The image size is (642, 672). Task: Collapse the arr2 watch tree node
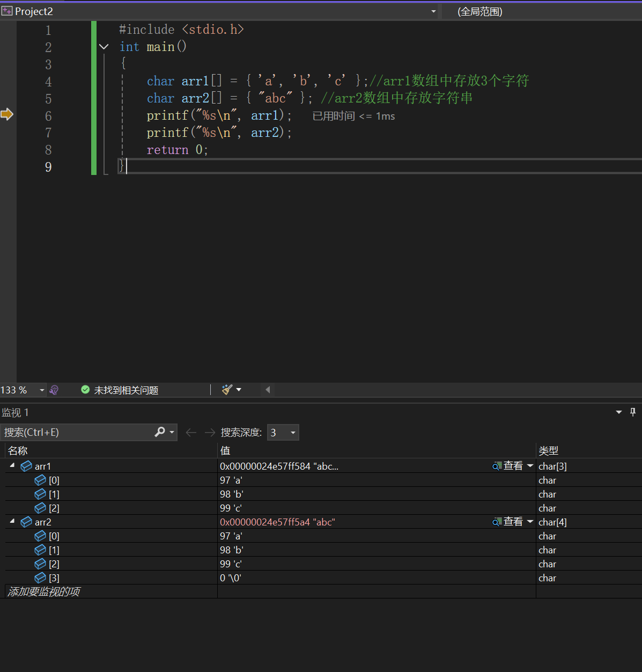[12, 521]
